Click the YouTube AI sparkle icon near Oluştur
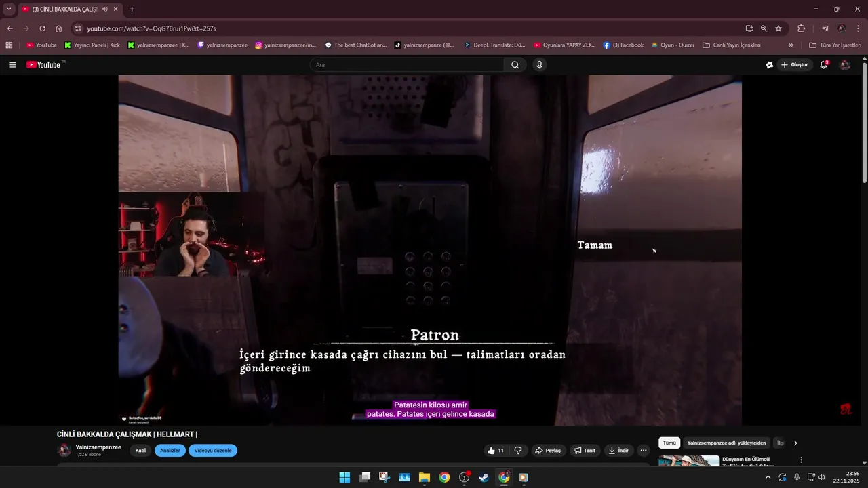 [x=770, y=65]
